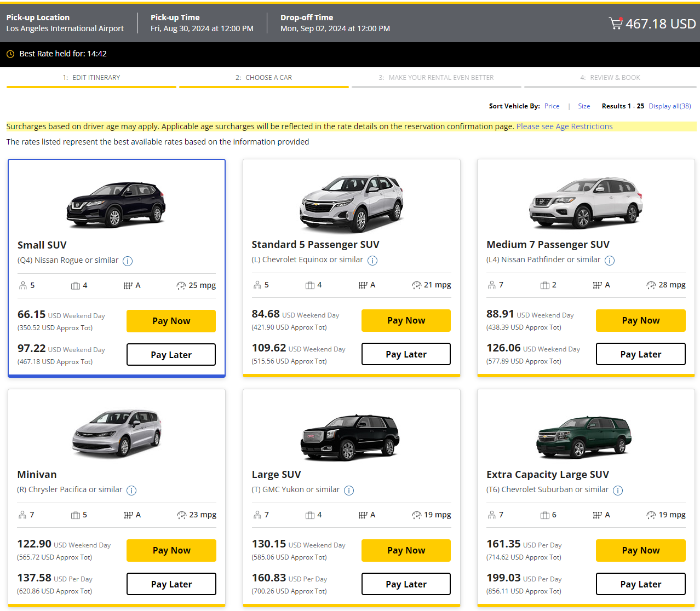Click the Large SUV title
The width and height of the screenshot is (700, 611).
tap(276, 475)
